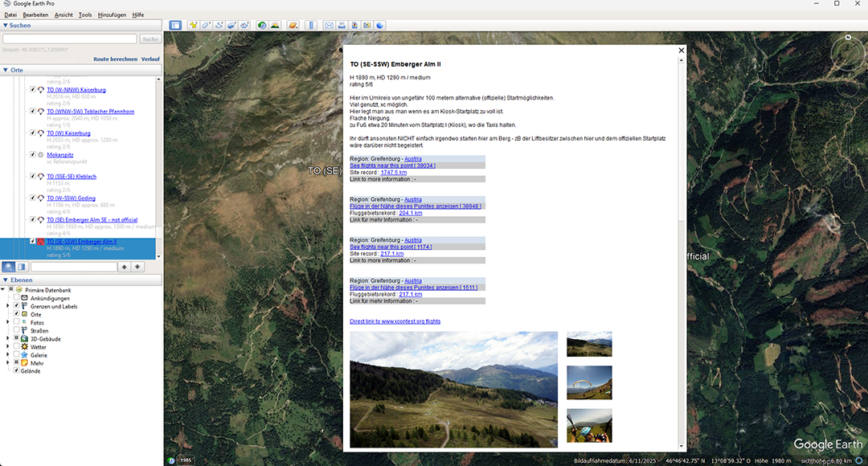The image size is (868, 466).
Task: Collapse the Suchen panel header
Action: point(5,26)
